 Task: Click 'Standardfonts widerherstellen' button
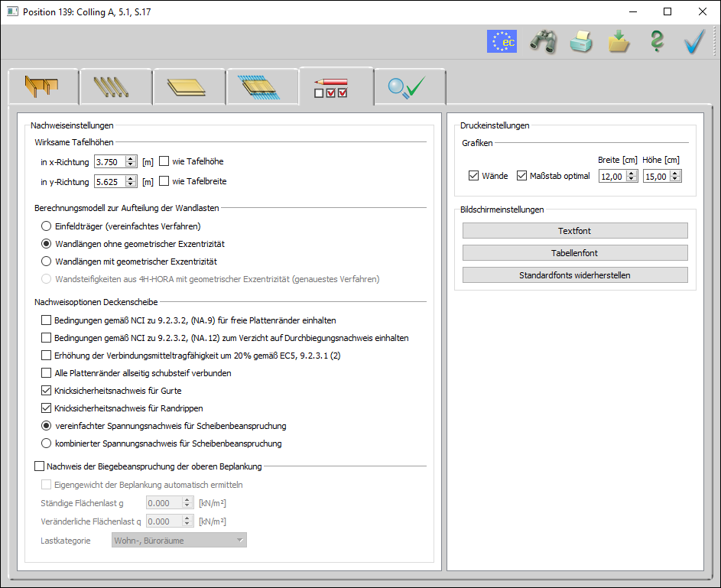click(575, 275)
